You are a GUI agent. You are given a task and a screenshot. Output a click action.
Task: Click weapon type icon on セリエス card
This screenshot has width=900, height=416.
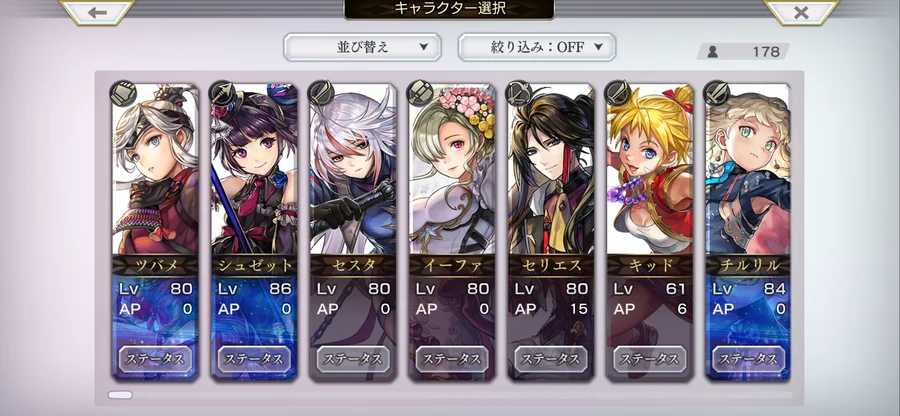coord(518,93)
